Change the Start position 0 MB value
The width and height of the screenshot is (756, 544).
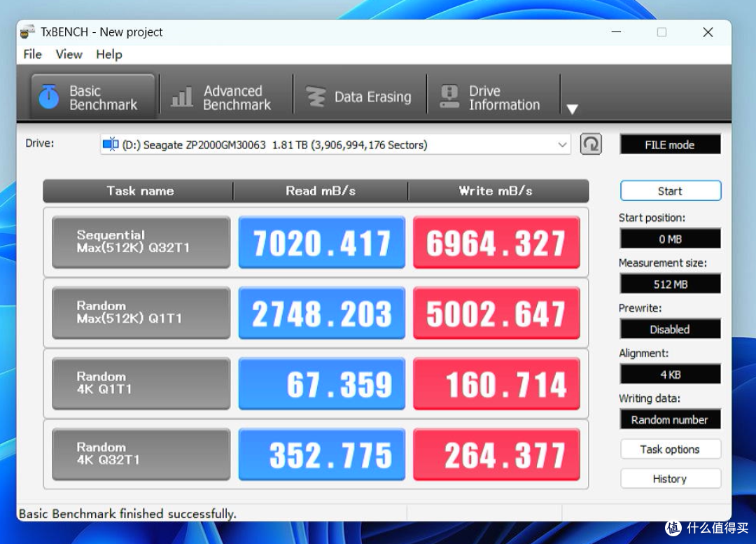(670, 239)
